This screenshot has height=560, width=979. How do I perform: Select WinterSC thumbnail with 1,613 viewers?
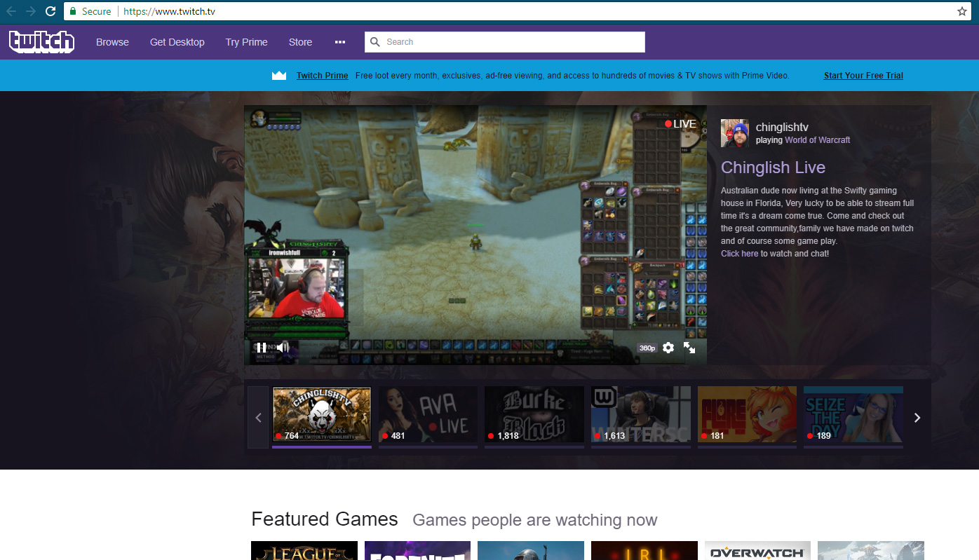(641, 415)
